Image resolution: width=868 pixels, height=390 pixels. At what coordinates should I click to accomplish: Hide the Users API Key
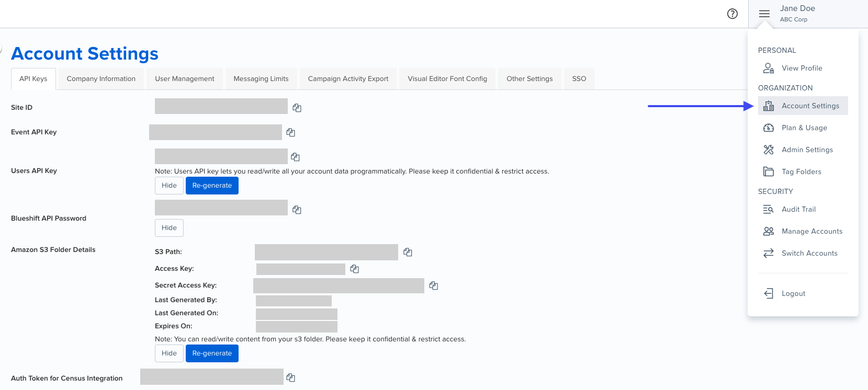169,186
